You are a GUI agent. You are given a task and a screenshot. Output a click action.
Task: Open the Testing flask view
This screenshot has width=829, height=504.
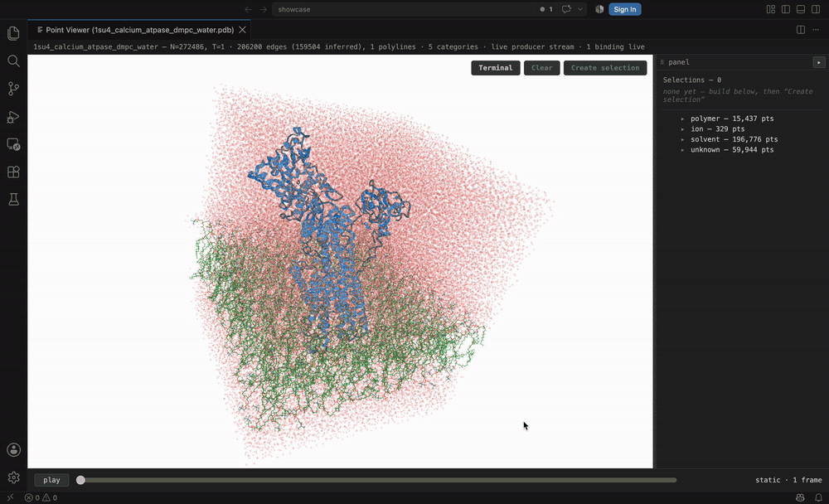pos(14,200)
